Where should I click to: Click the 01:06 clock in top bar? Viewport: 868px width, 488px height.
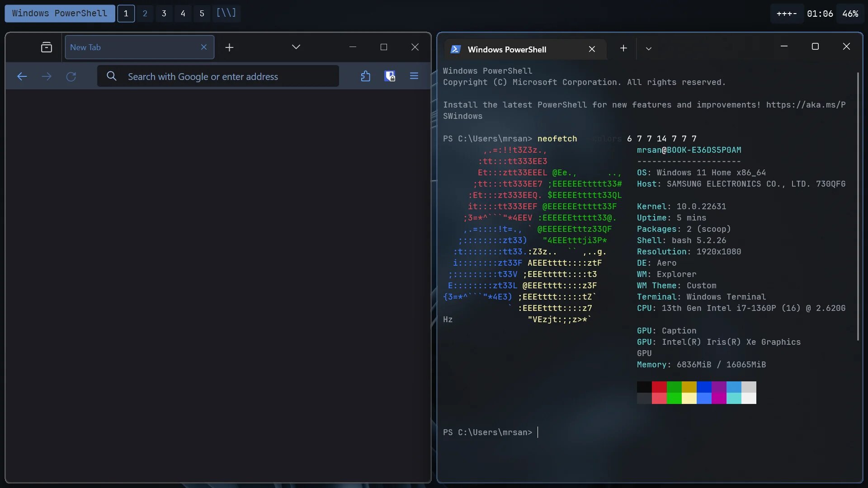point(820,14)
